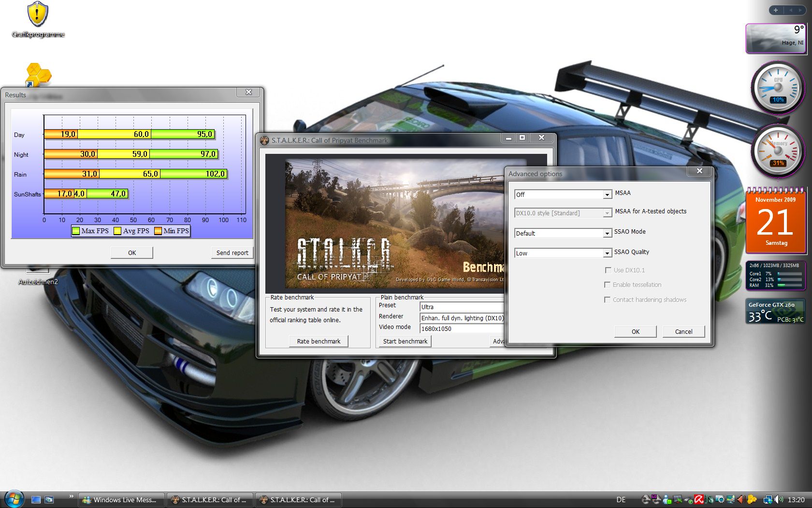Open the weather gadget showing Hage, NI
The width and height of the screenshot is (812, 508).
click(776, 38)
